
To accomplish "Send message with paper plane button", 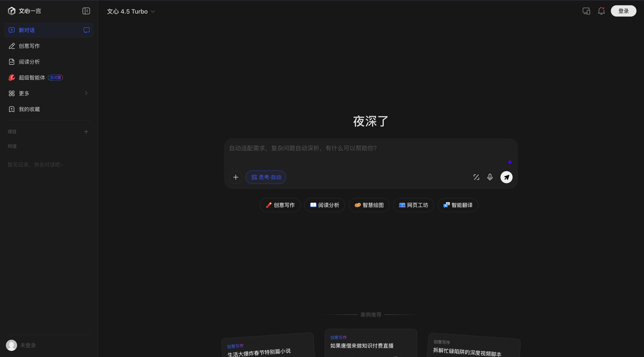I will pyautogui.click(x=507, y=177).
